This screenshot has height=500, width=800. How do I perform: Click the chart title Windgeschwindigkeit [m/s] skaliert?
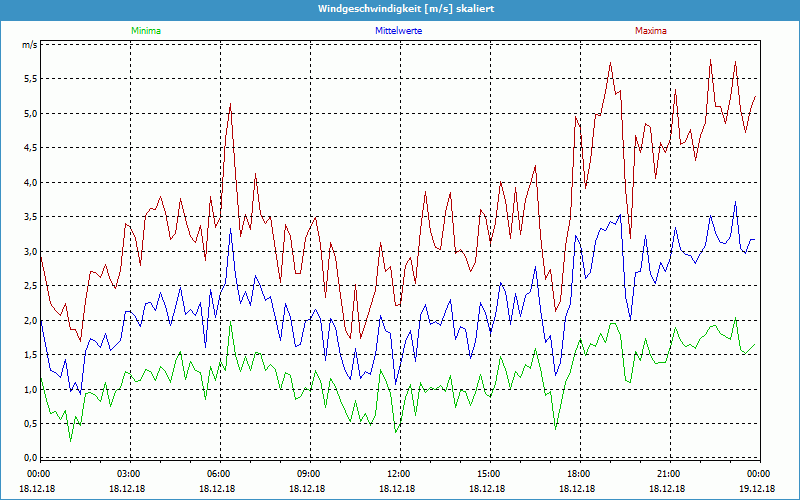coord(406,9)
